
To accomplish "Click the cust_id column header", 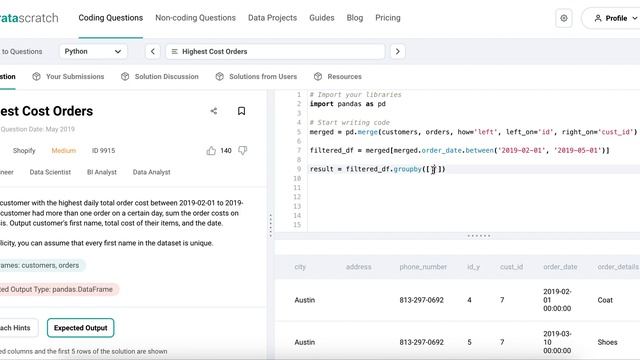I will [x=511, y=267].
